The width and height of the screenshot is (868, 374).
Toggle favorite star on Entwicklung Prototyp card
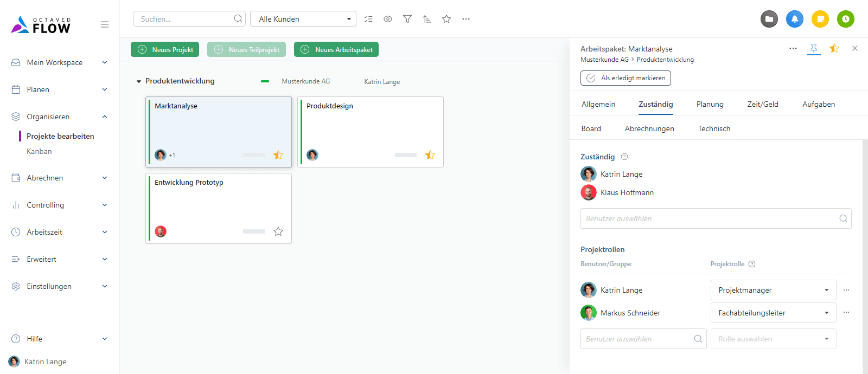[278, 231]
